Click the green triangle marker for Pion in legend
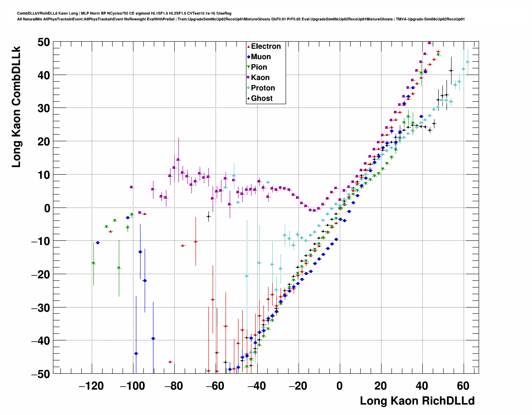The height and width of the screenshot is (415, 532). pos(248,67)
